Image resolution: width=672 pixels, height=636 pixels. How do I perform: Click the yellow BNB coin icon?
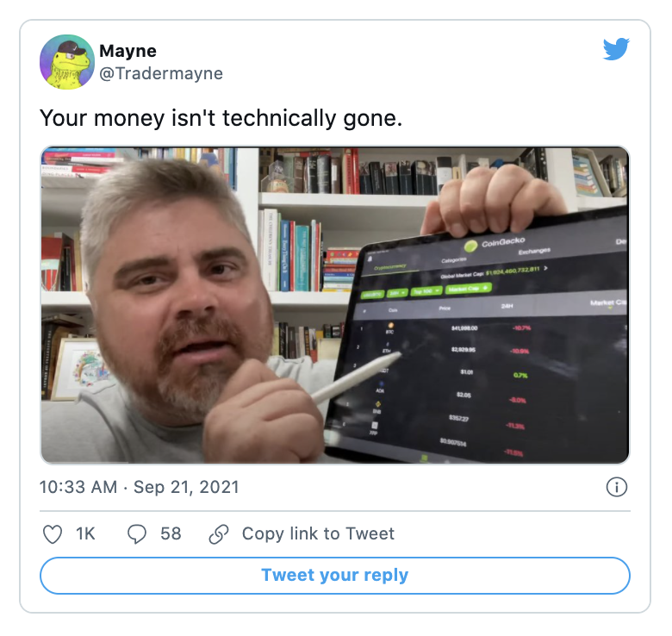tap(378, 403)
